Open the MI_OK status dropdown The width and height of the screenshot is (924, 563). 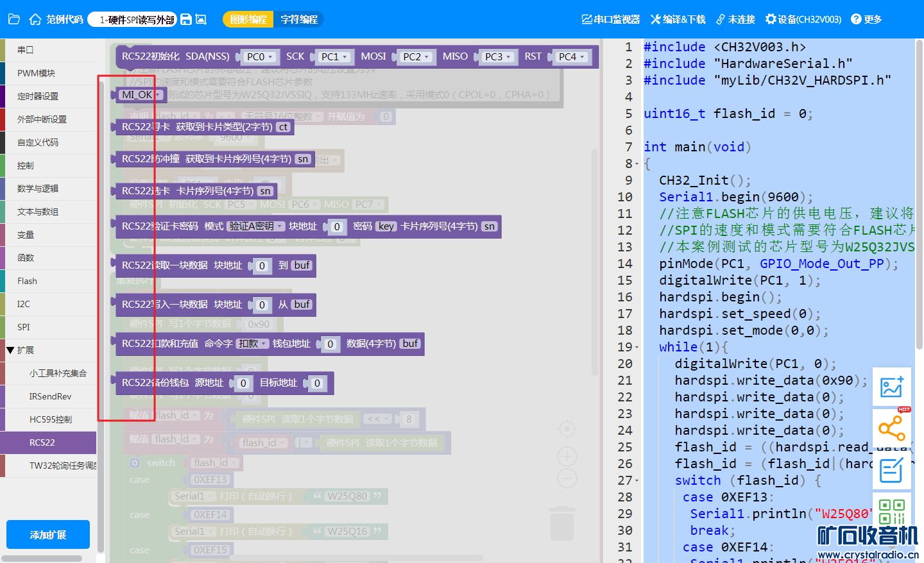[141, 95]
